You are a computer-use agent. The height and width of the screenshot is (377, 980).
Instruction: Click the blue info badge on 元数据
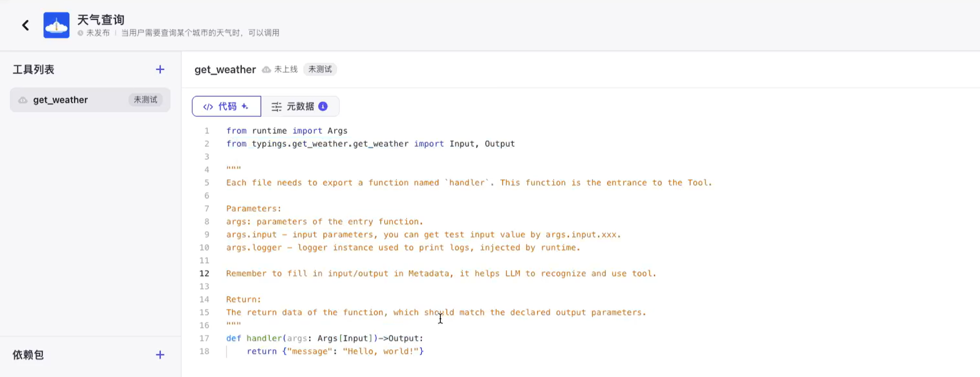[x=323, y=106]
